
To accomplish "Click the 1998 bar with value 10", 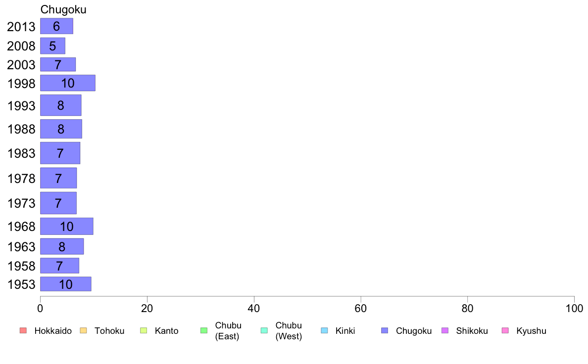I will point(67,83).
